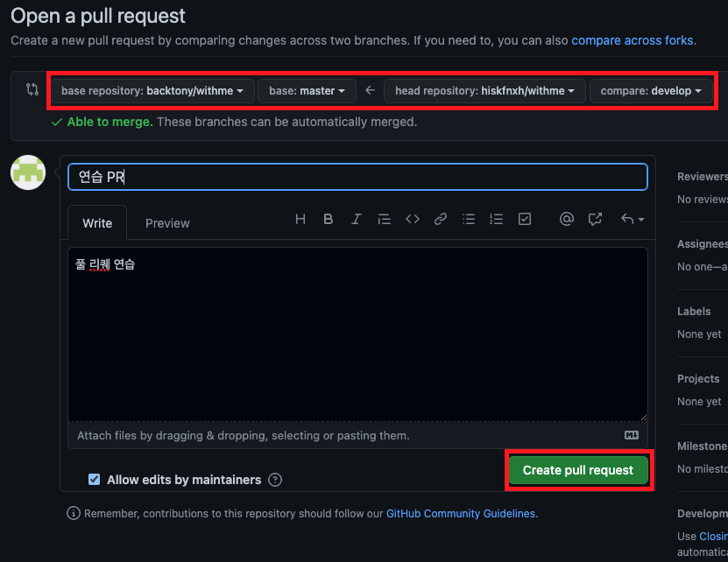Reference an issue or pull request icon
The height and width of the screenshot is (562, 728).
[x=595, y=219]
